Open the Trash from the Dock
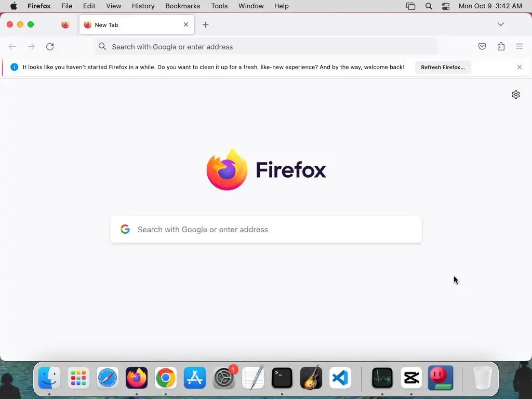Screen dimensions: 532x399 (x=483, y=378)
